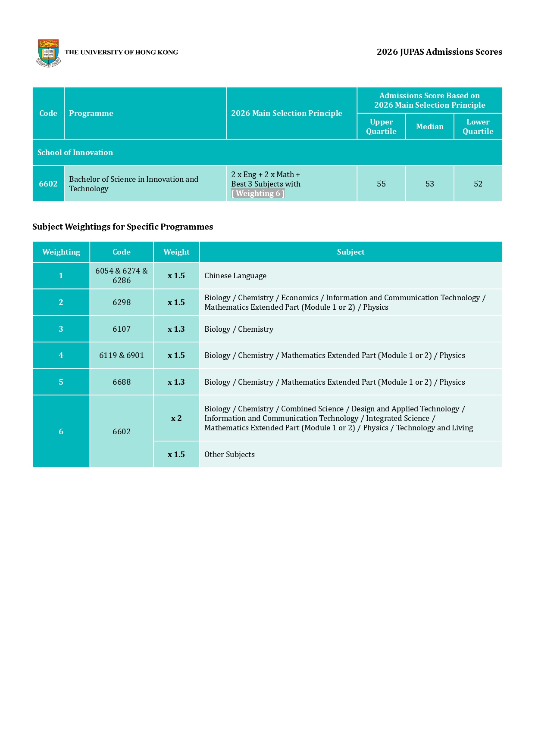This screenshot has height=756, width=535.
Task: Click code 6298 cell
Action: pos(122,302)
